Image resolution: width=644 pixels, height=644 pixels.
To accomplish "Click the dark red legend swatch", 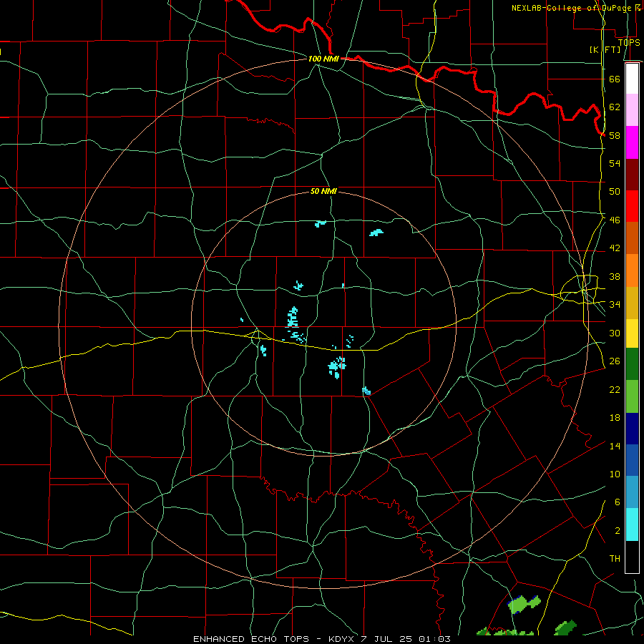I will [632, 175].
